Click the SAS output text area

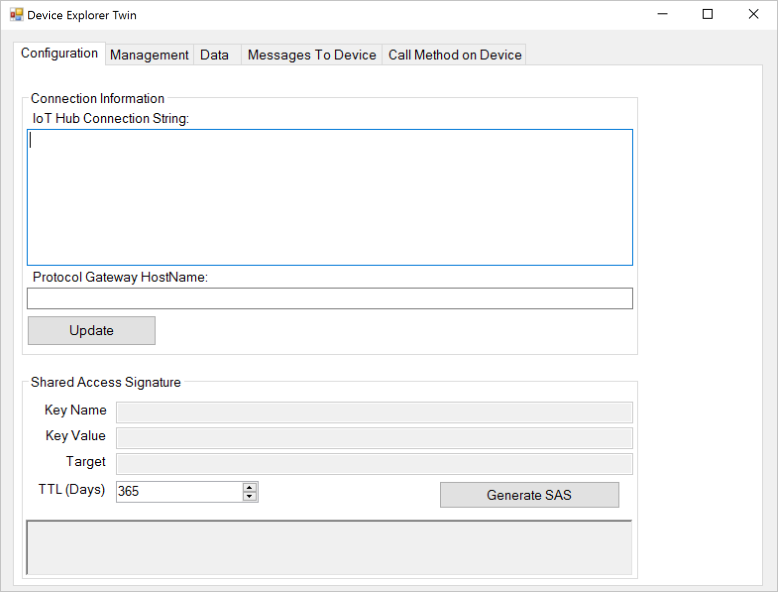(x=329, y=547)
